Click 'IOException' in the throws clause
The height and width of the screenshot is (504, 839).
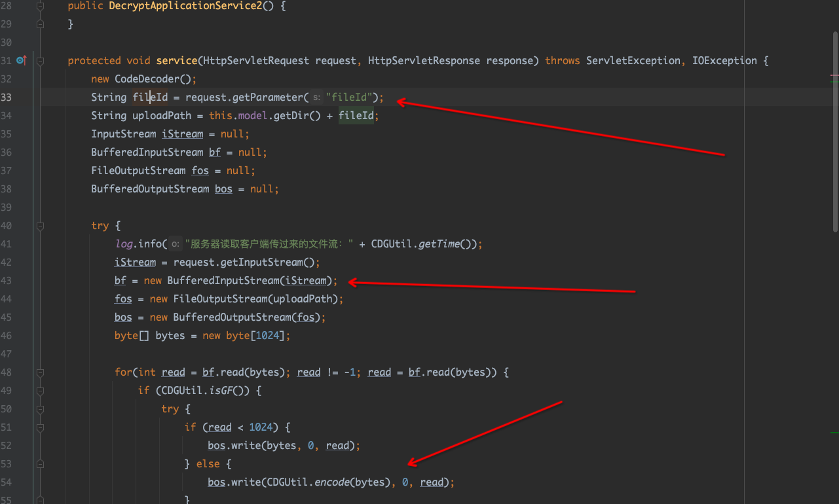724,60
